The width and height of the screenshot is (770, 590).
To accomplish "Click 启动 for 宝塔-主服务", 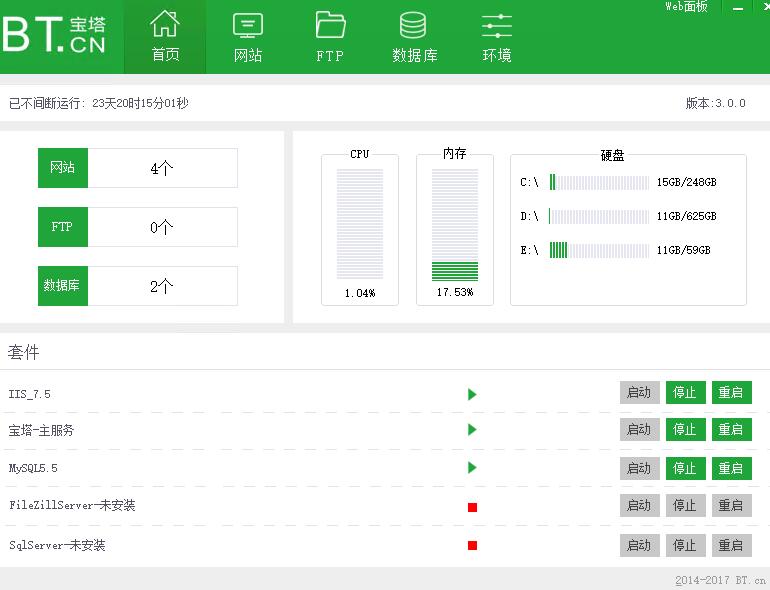I will pos(639,429).
